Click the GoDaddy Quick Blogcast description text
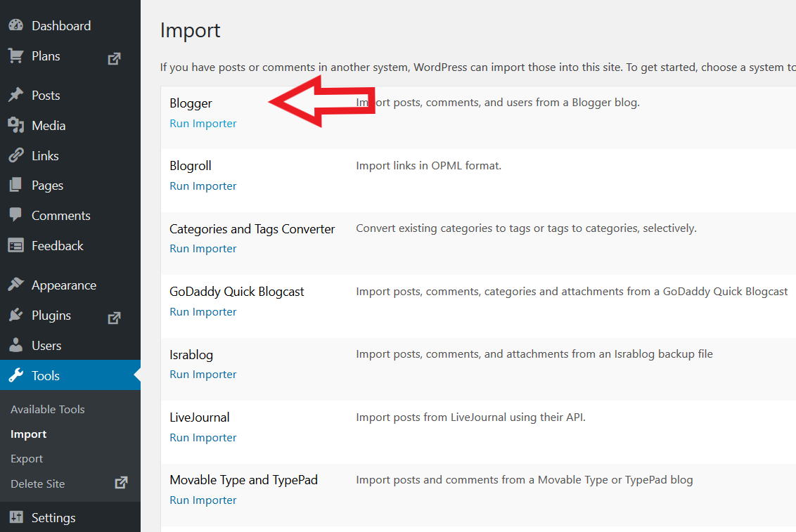Image resolution: width=796 pixels, height=532 pixels. 572,292
